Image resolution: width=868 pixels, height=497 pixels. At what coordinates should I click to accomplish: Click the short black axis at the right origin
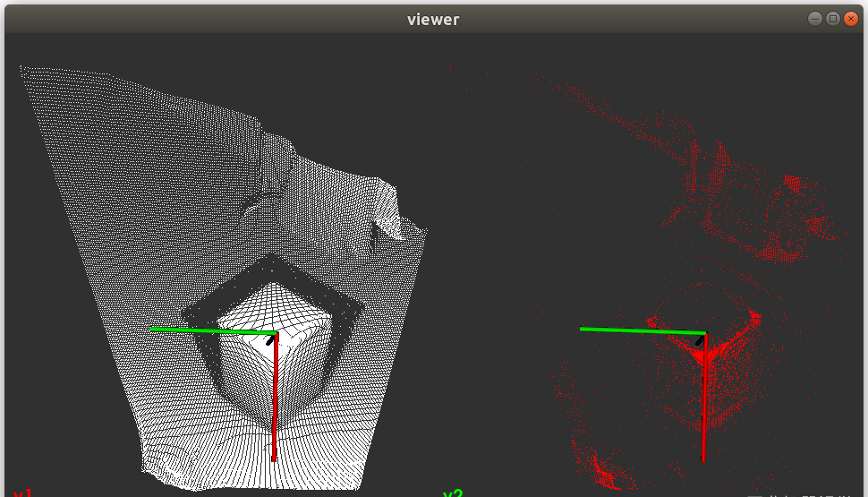point(700,339)
